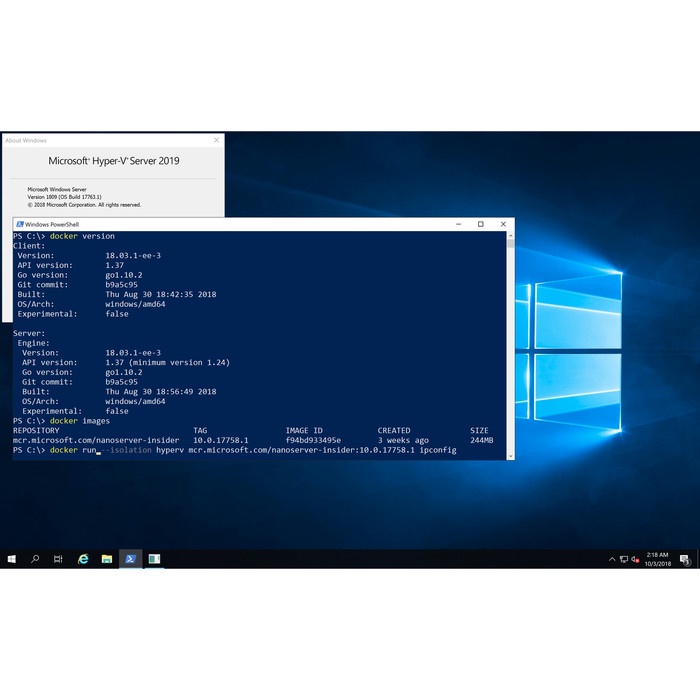
Task: Click the 'IMAGE ID' column header
Action: point(304,431)
